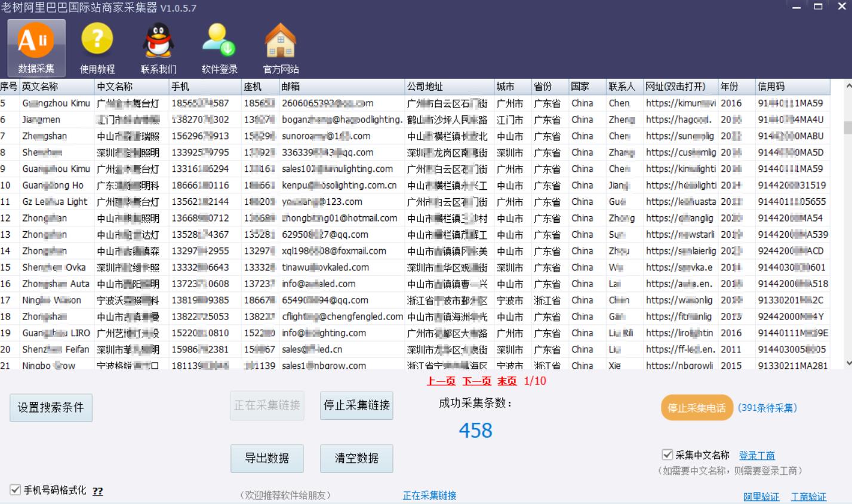Click the 城市 column header

pyautogui.click(x=512, y=87)
